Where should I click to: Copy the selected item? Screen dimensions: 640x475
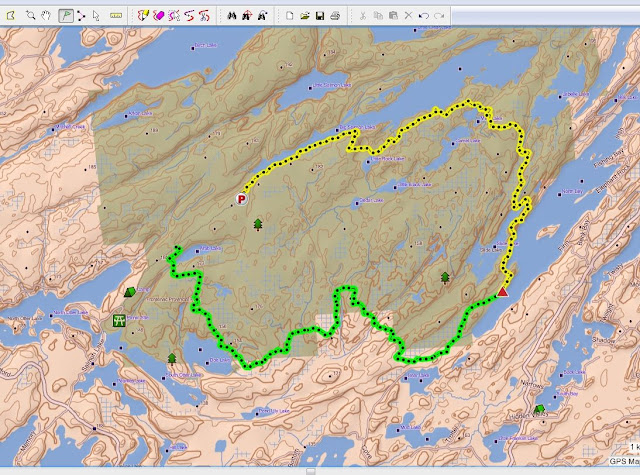click(378, 16)
